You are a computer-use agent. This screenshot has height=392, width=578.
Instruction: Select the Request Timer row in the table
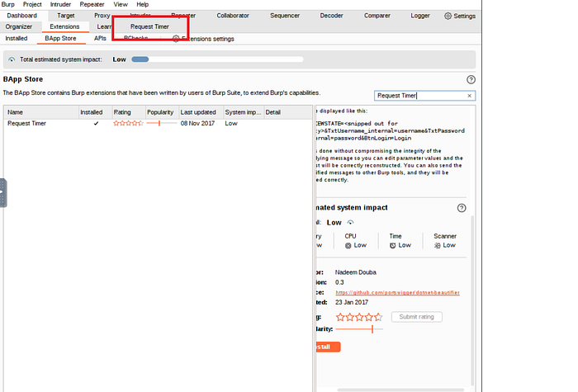[x=159, y=124]
